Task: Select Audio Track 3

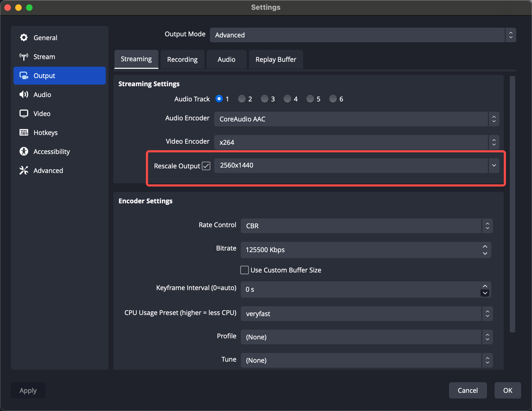Action: click(264, 99)
